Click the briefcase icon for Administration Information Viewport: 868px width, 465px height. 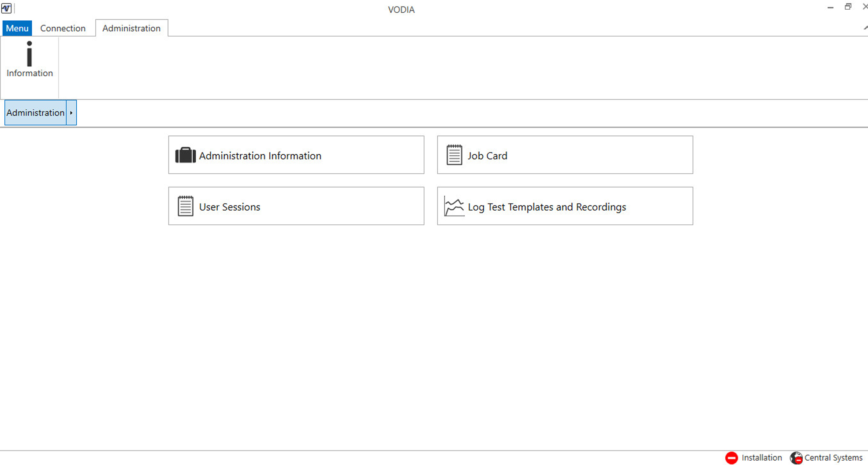[x=185, y=156]
